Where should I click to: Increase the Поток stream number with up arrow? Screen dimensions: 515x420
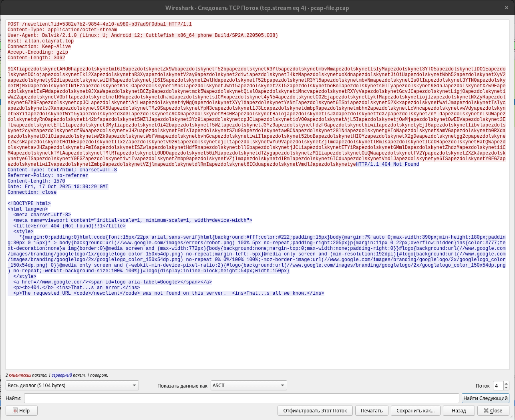click(x=506, y=383)
